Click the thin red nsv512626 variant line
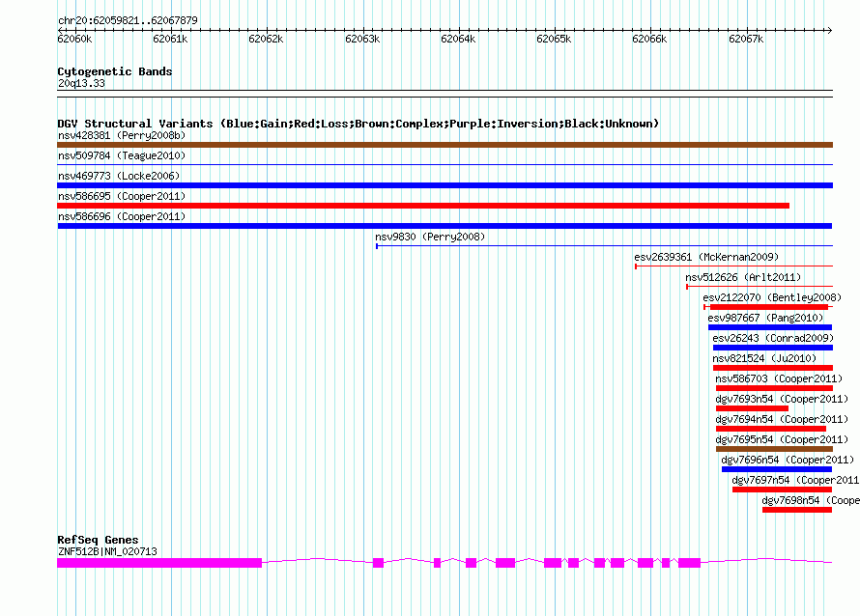860x616 pixels. (760, 287)
